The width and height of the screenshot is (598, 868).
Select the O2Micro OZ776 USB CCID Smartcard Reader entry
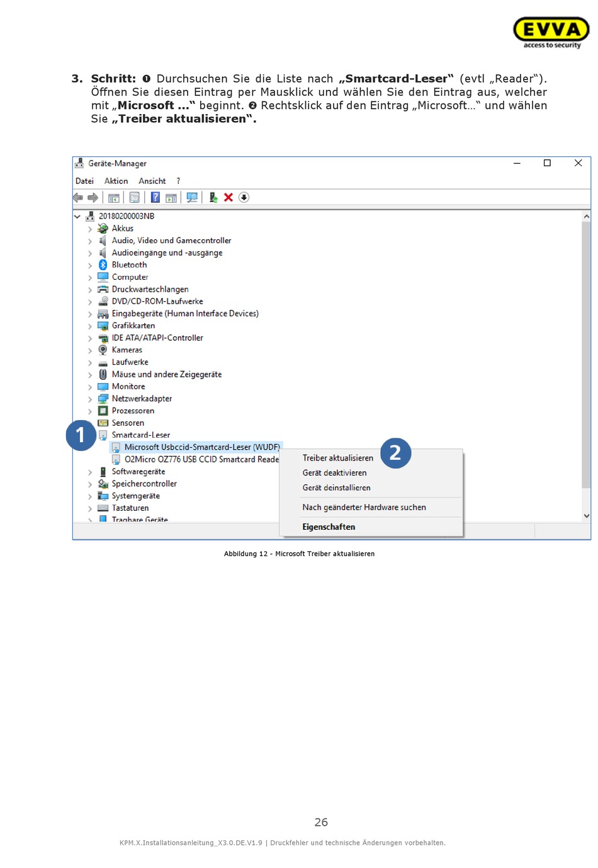coord(201,460)
